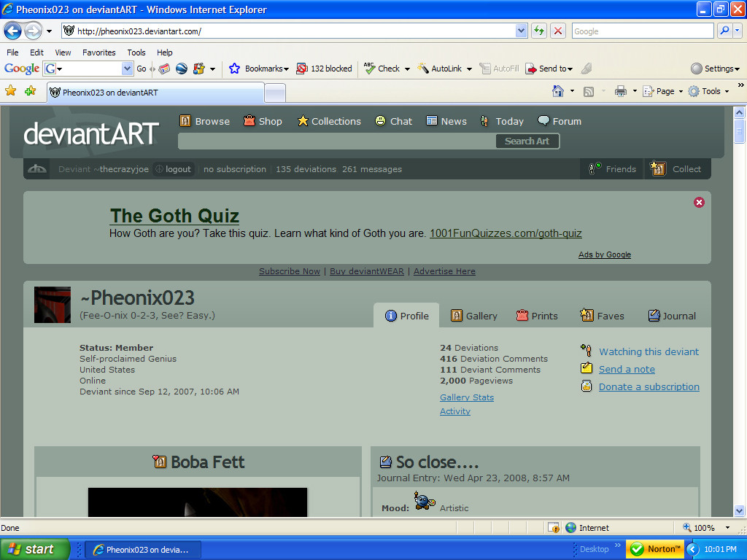Click the Home house icon in command bar
747x560 pixels.
[558, 91]
